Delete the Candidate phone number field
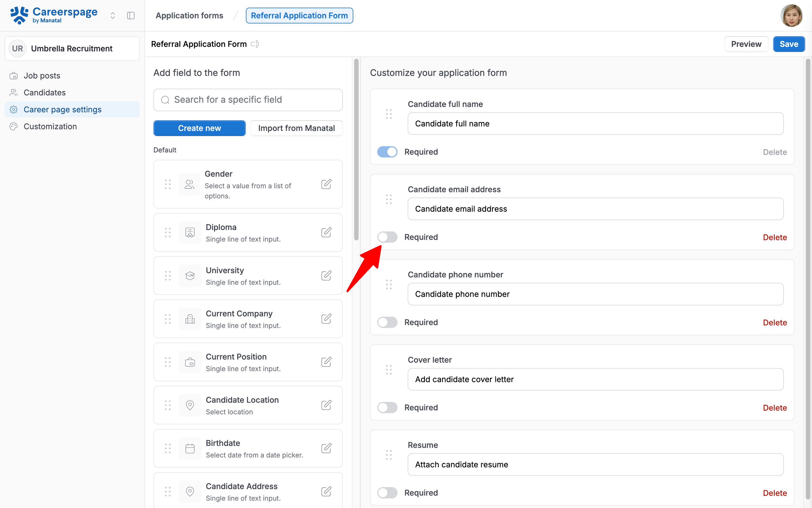The width and height of the screenshot is (812, 508). click(x=775, y=323)
